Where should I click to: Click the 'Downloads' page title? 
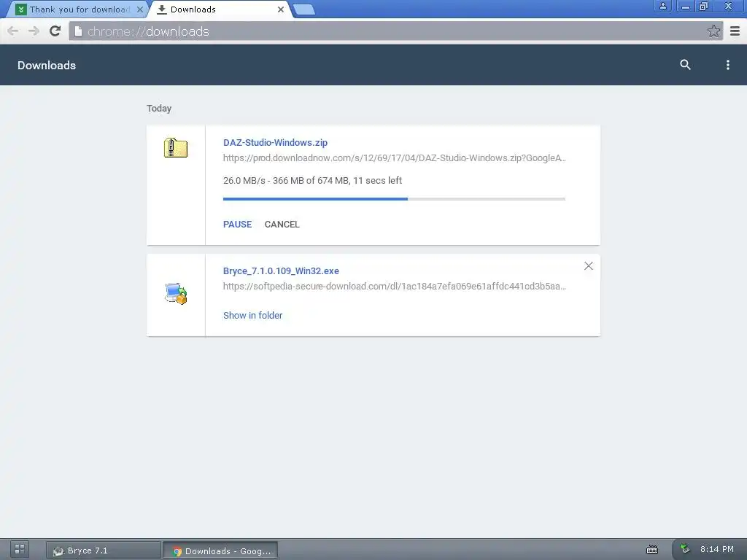tap(47, 65)
